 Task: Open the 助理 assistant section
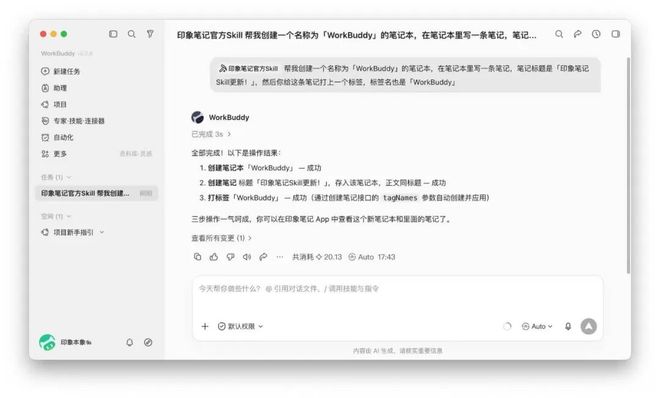click(54, 88)
